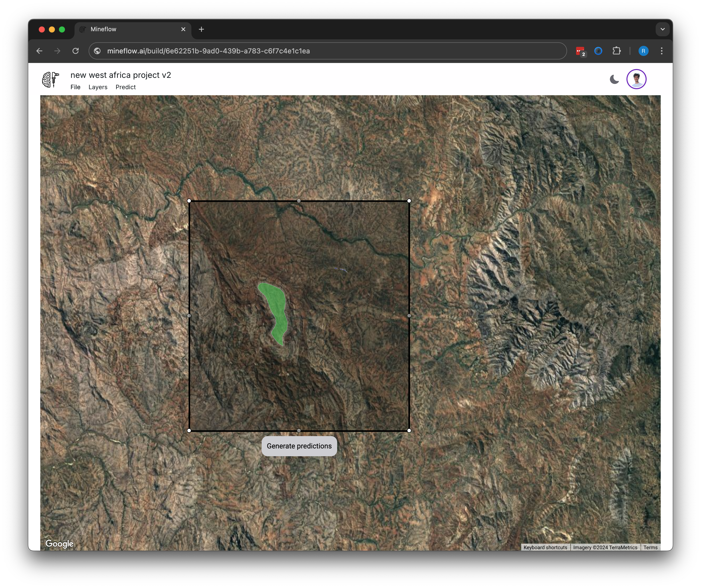
Task: Click the 'Imagery ©2024 TerraMetrics' attribution
Action: click(x=605, y=548)
